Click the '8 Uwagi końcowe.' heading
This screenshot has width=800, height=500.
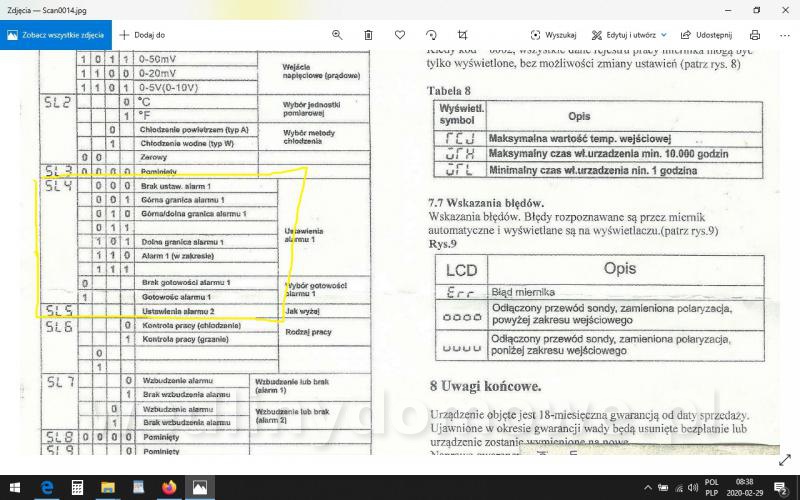point(485,386)
